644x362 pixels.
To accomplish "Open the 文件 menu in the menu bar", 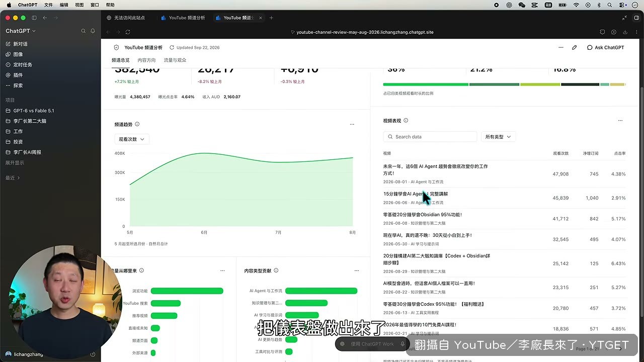I will click(x=48, y=5).
